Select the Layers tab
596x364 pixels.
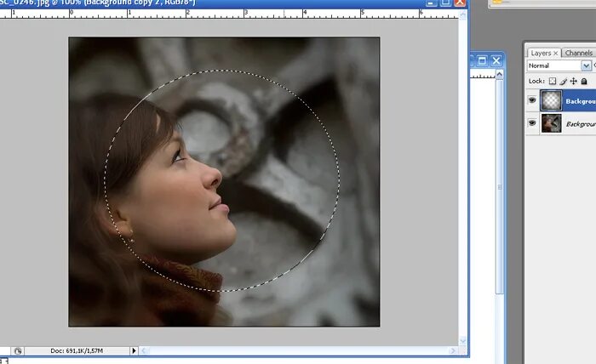(x=541, y=53)
